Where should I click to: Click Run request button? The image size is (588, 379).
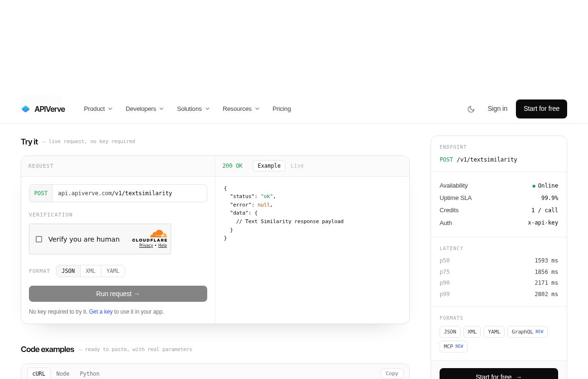pyautogui.click(x=118, y=294)
